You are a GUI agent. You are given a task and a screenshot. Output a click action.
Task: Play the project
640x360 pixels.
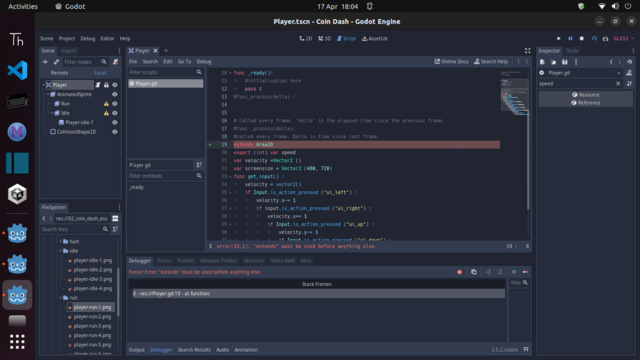559,38
